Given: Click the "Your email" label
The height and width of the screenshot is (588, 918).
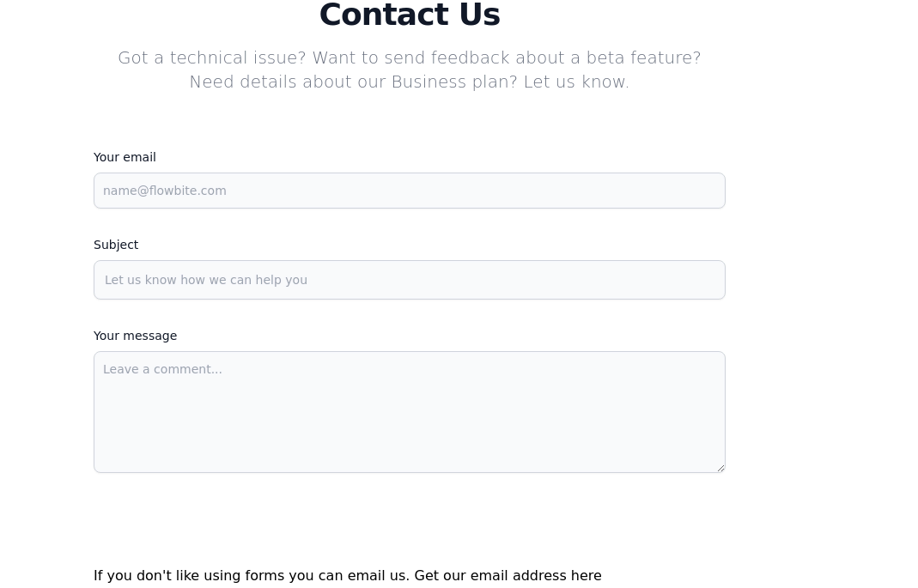Looking at the screenshot, I should click(x=125, y=157).
